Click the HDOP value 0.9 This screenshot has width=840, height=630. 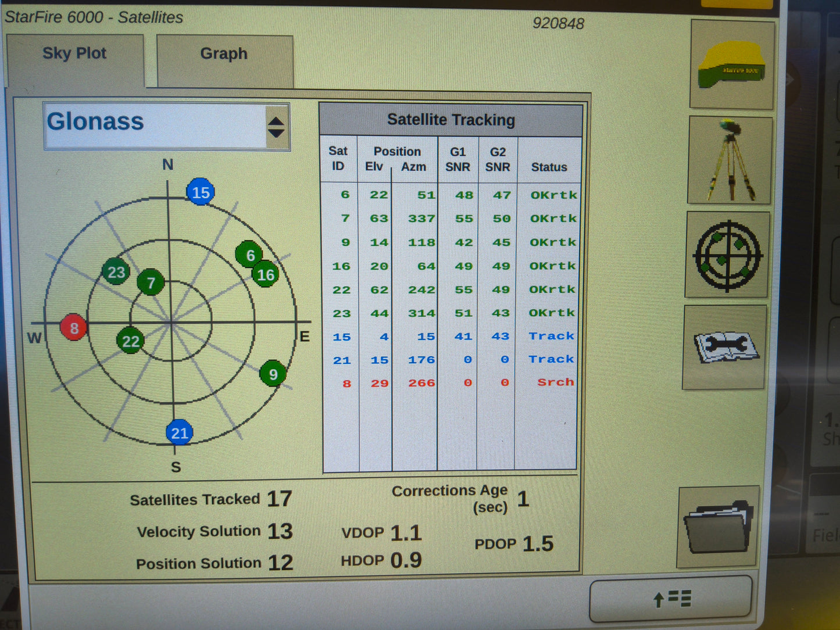tap(406, 560)
